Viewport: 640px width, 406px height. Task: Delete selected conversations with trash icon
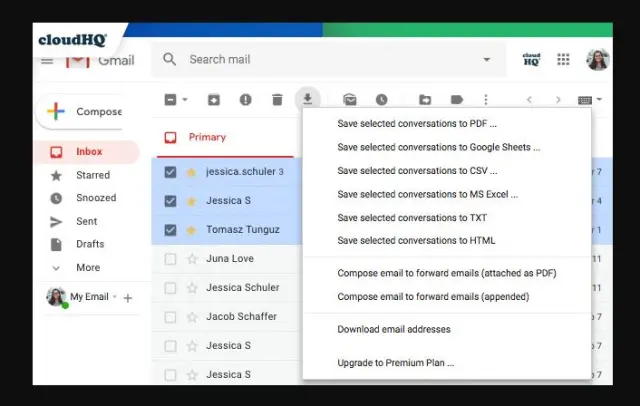pos(277,100)
